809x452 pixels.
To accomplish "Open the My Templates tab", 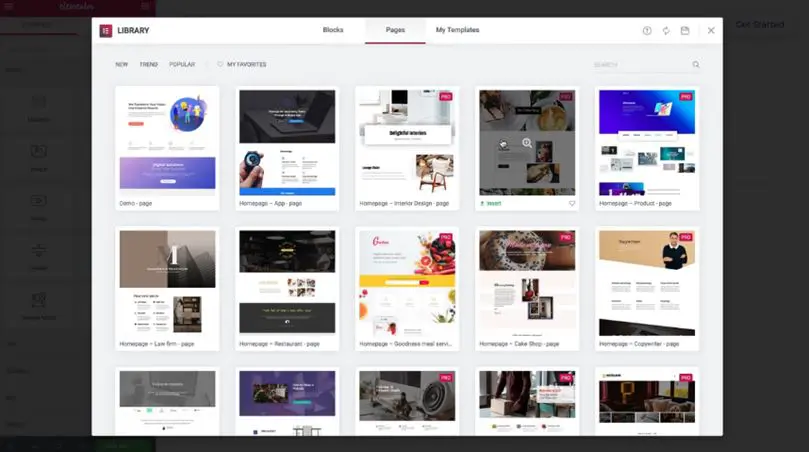I will pyautogui.click(x=457, y=30).
